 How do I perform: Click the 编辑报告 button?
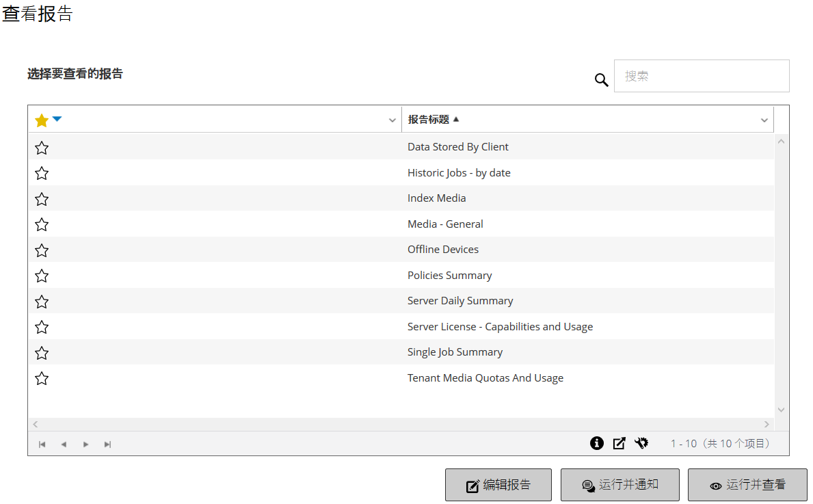point(498,485)
